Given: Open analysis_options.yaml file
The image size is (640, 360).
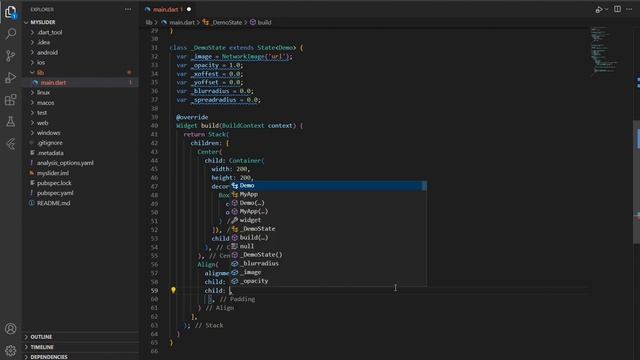Looking at the screenshot, I should [80, 163].
